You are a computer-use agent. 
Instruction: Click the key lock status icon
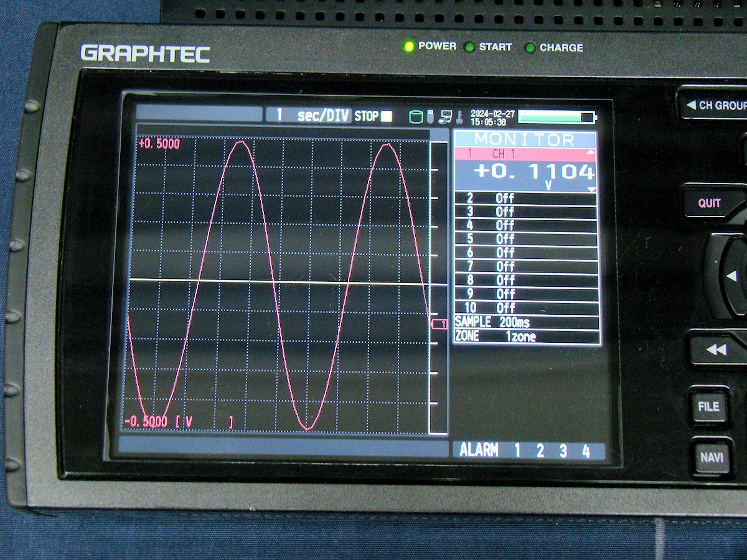tap(459, 116)
